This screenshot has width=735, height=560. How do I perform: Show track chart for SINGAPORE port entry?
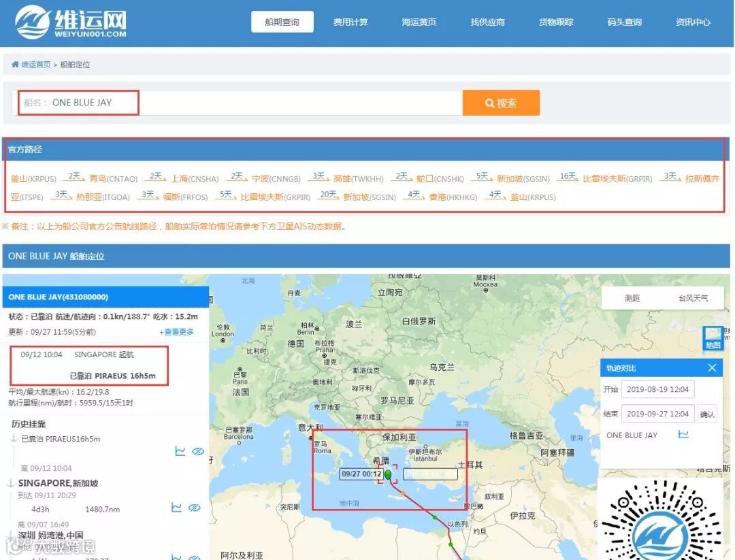pos(176,508)
